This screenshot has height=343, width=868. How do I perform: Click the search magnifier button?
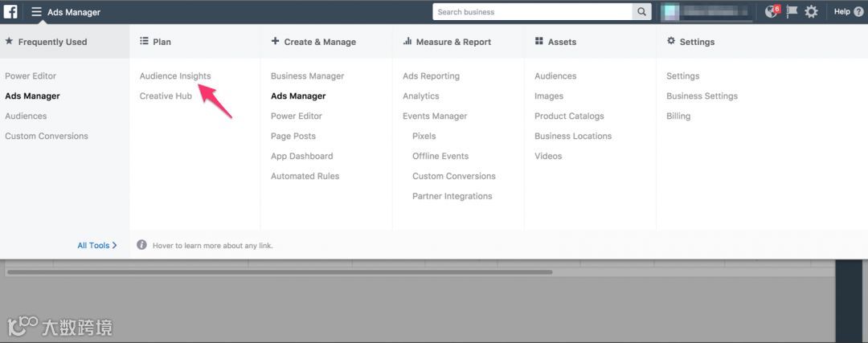[x=641, y=11]
